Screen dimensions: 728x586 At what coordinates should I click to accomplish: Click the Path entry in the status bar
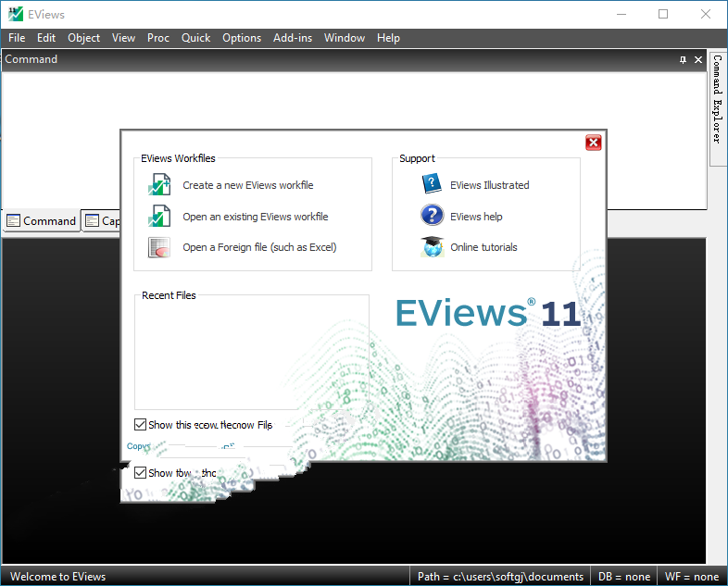(500, 576)
